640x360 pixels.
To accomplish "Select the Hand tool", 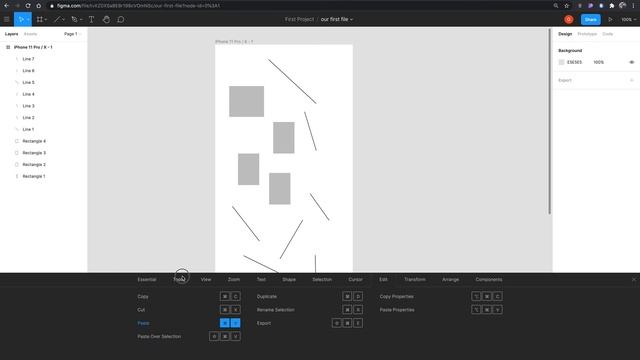I will coord(106,19).
